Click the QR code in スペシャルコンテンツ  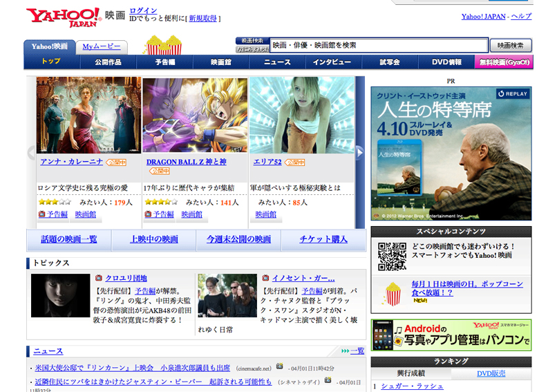(x=392, y=256)
